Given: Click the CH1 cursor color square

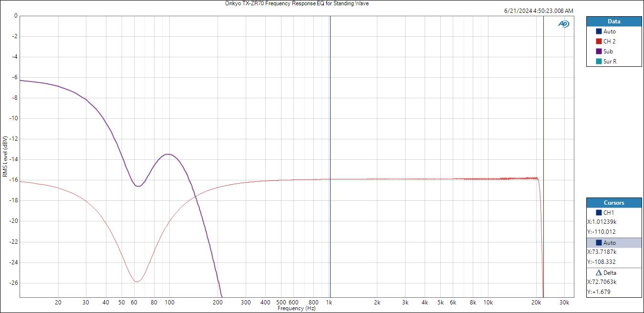Looking at the screenshot, I should pos(599,213).
